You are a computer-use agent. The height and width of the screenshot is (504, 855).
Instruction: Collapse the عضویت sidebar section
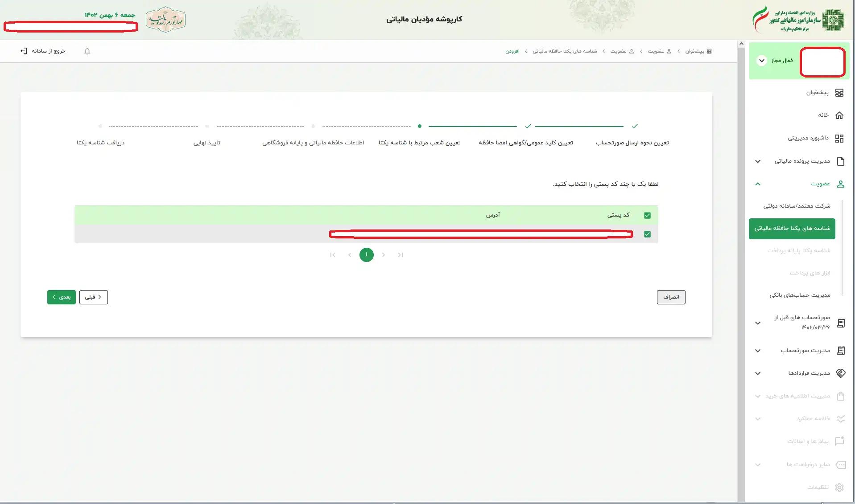757,184
